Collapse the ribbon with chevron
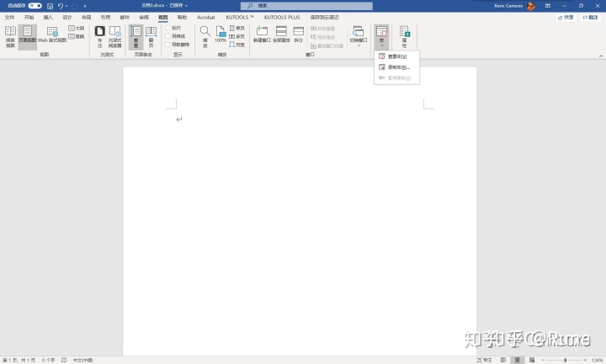The width and height of the screenshot is (606, 364). pyautogui.click(x=601, y=56)
